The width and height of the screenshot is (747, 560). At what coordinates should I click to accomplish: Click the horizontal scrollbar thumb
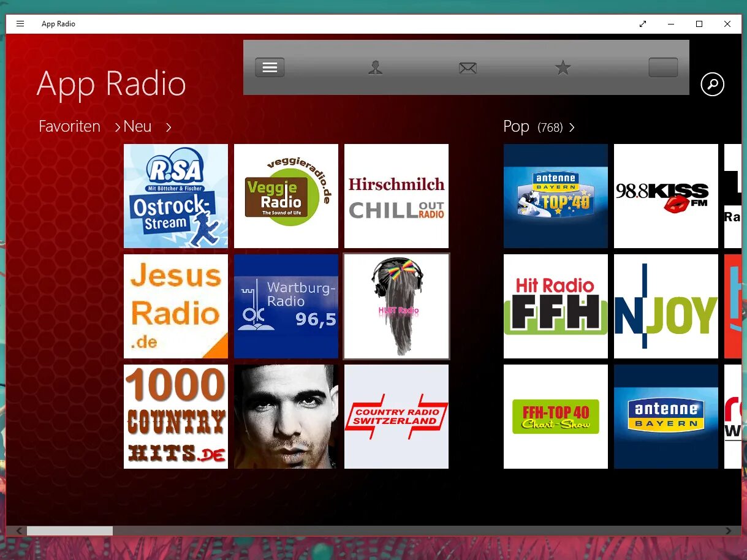tap(70, 531)
